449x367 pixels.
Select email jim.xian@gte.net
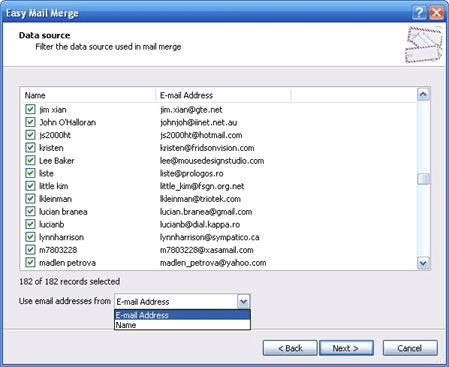(x=191, y=110)
